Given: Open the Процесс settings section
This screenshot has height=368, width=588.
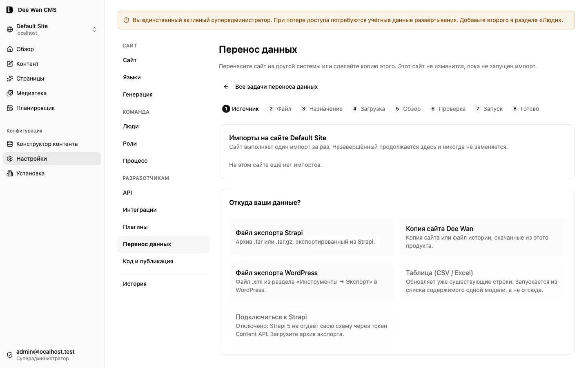Looking at the screenshot, I should [x=163, y=161].
